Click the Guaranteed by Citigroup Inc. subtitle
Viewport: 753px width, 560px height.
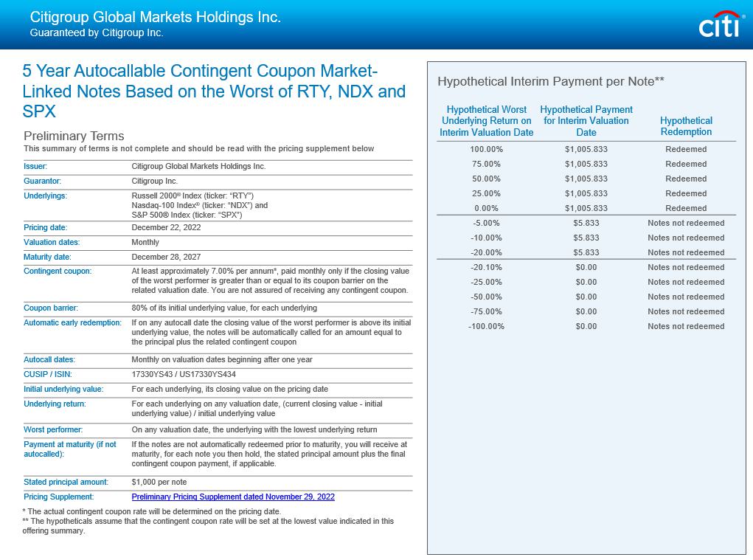click(97, 33)
